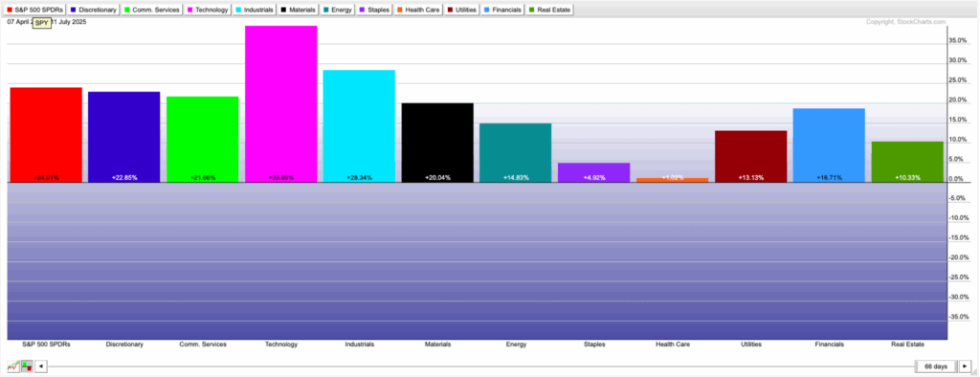Toggle the Staples legend button
Viewport: 980px width, 377px height.
coord(375,10)
